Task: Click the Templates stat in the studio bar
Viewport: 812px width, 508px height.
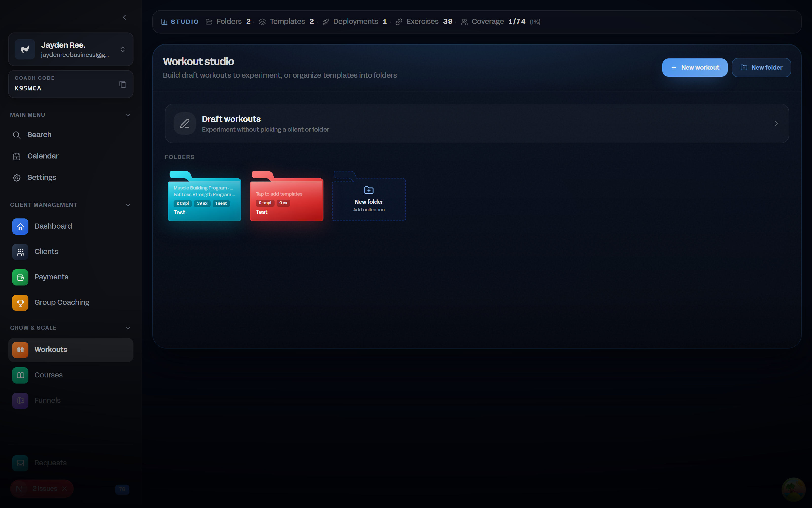Action: point(286,22)
